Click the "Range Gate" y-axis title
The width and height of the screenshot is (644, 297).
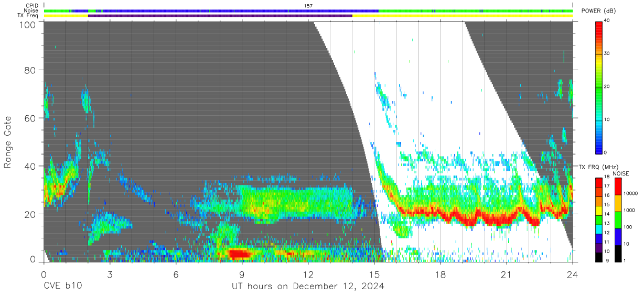[8, 142]
